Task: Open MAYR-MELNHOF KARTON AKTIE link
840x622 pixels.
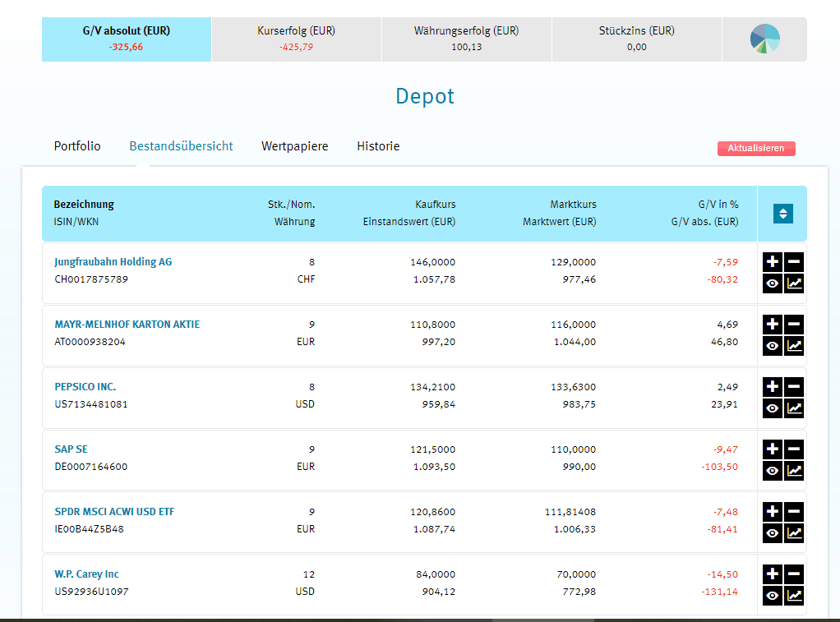Action: (x=127, y=324)
